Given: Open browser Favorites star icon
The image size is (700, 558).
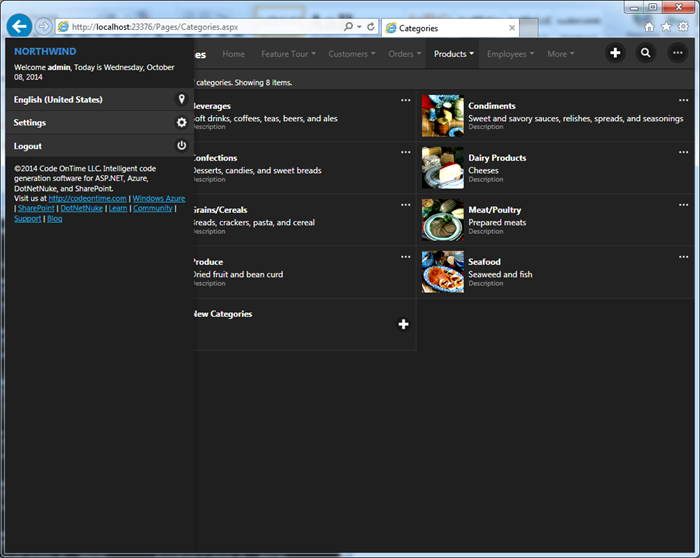Looking at the screenshot, I should [666, 27].
